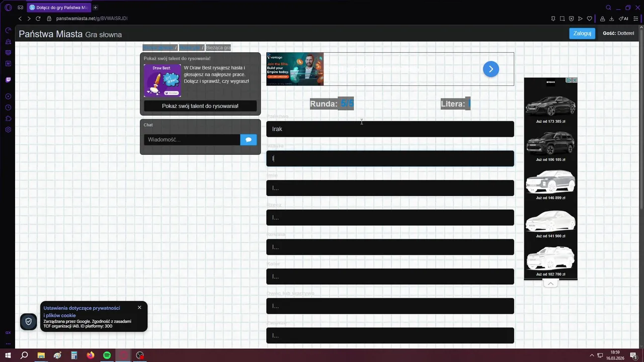
Task: Click the blue arrow on banner ad
Action: [491, 69]
